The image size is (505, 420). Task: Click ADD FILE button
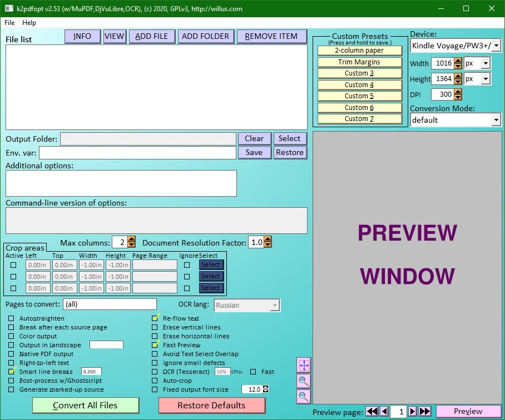pyautogui.click(x=152, y=36)
